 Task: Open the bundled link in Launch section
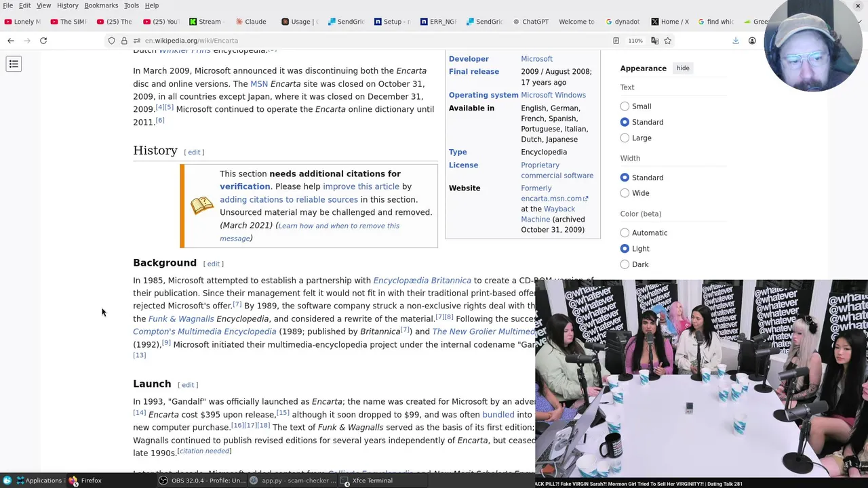pyautogui.click(x=498, y=414)
